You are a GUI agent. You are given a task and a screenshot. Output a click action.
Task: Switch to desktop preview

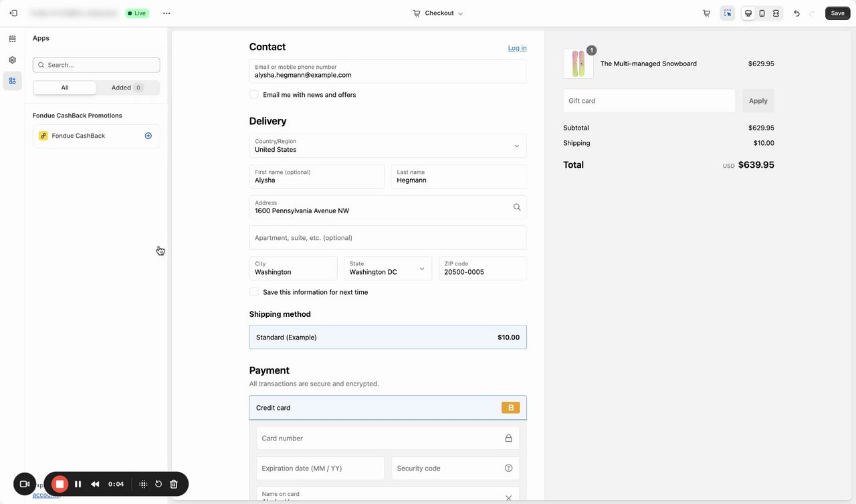[x=748, y=13]
